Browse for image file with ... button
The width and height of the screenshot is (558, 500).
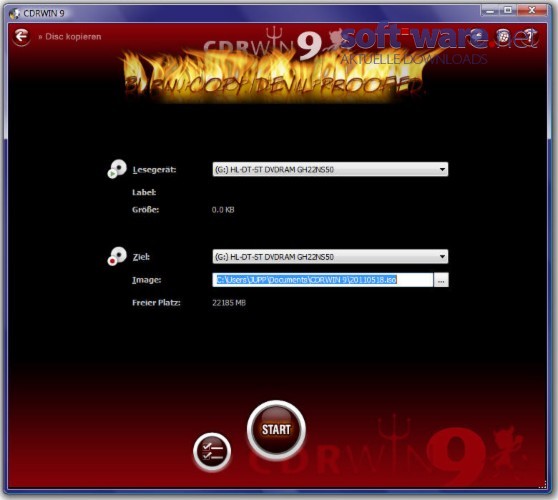coord(441,280)
